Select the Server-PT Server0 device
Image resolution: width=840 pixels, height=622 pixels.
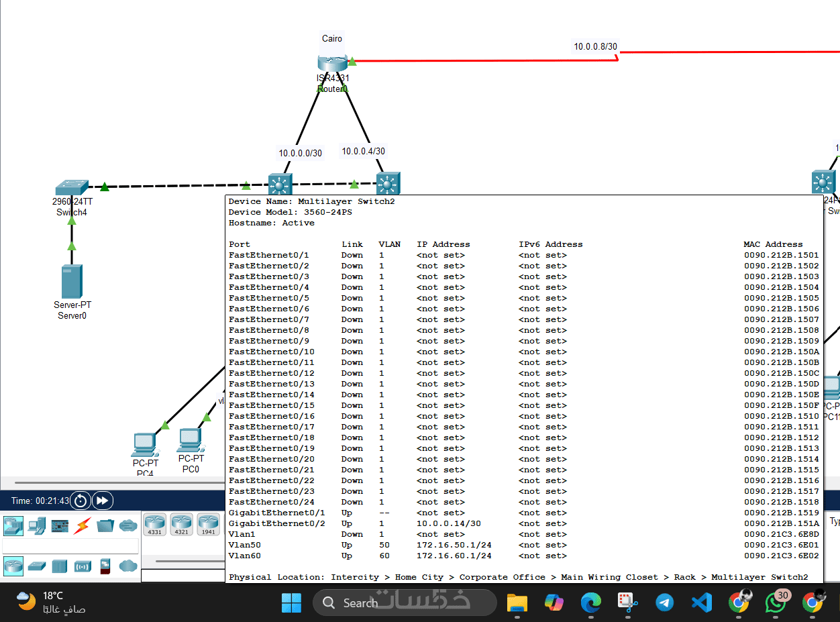pyautogui.click(x=72, y=281)
